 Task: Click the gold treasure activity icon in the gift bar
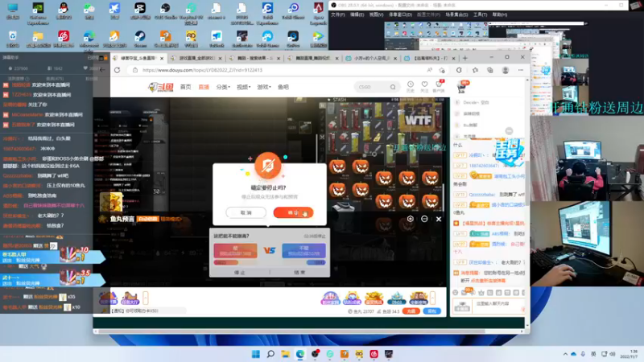click(x=374, y=298)
